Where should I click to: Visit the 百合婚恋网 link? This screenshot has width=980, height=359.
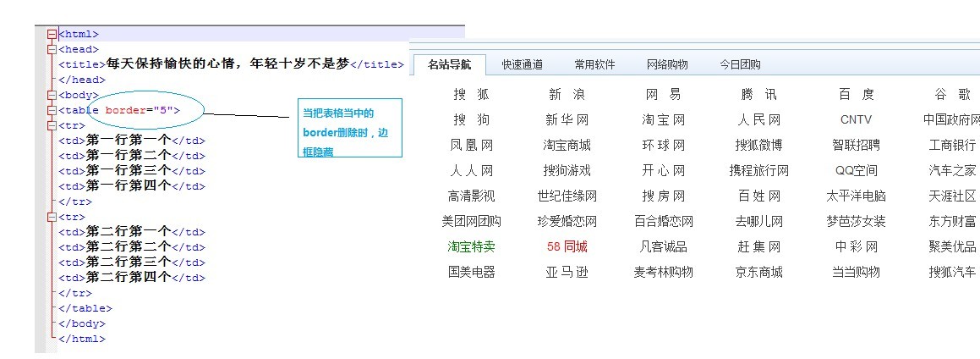663,221
